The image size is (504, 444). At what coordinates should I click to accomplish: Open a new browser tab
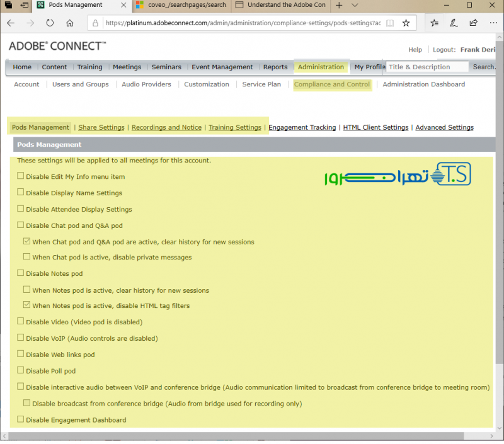pos(339,5)
